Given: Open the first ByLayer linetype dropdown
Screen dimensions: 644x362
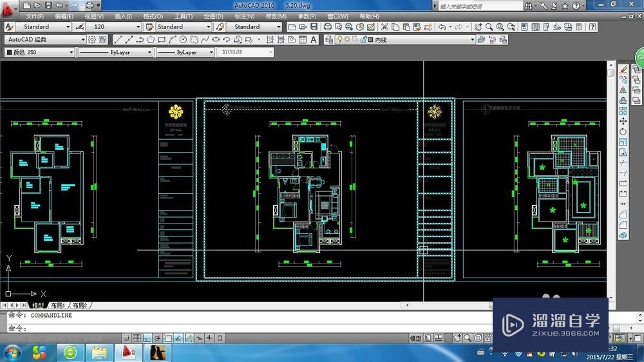Looking at the screenshot, I should tap(116, 52).
